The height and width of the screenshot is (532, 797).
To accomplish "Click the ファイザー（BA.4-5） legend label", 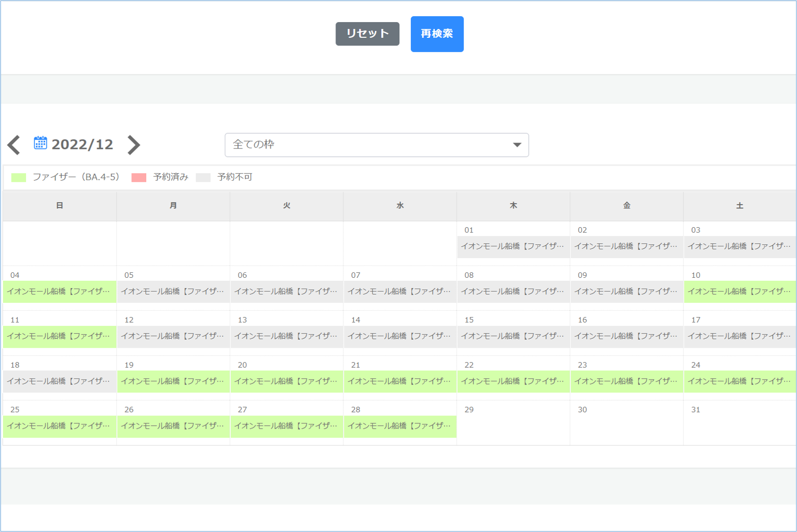I will pos(76,177).
